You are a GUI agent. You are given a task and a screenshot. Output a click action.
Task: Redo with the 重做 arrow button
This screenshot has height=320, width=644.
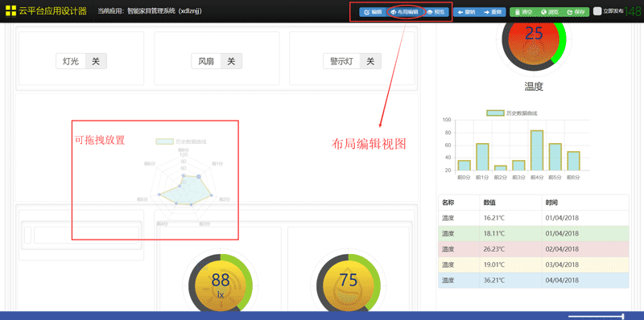tap(493, 12)
